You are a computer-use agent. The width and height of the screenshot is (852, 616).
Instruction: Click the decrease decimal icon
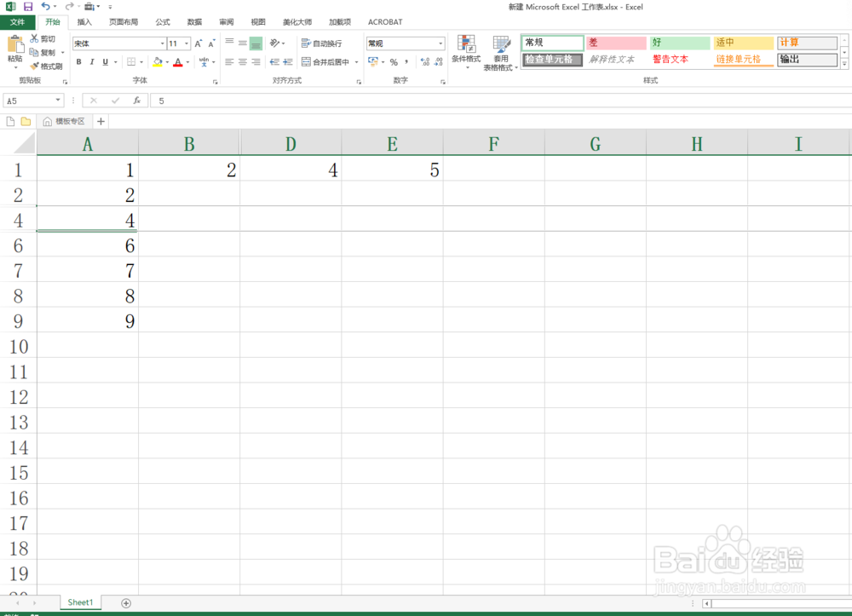pos(439,62)
